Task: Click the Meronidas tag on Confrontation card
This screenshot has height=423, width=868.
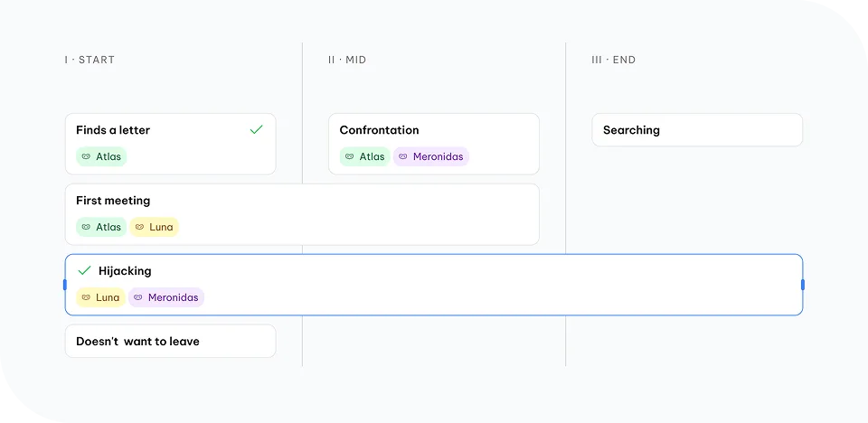Action: pos(431,156)
